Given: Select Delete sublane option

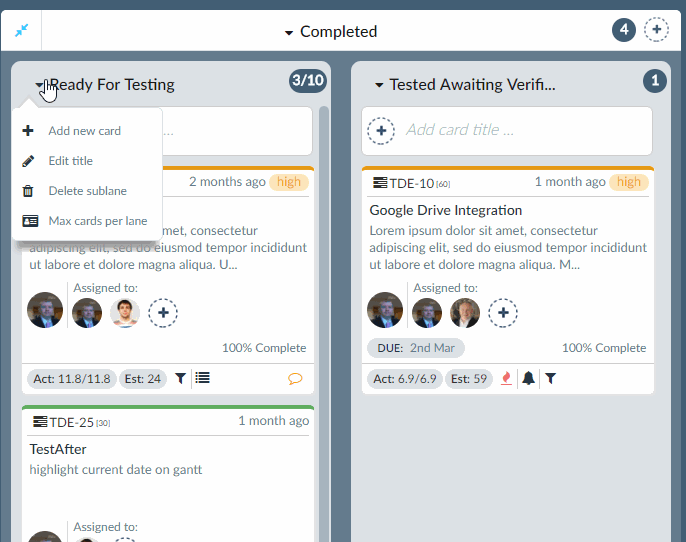Looking at the screenshot, I should (88, 191).
